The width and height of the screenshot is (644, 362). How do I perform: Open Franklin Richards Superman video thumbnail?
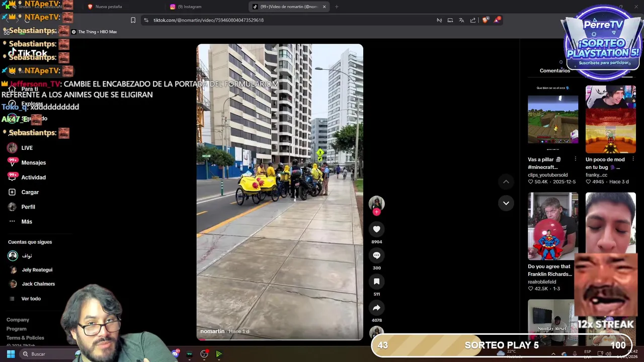(553, 226)
